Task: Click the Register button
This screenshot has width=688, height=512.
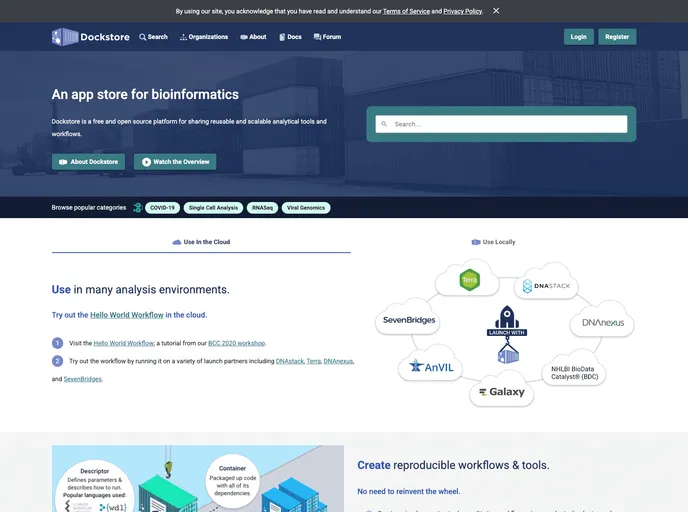Action: click(x=617, y=37)
